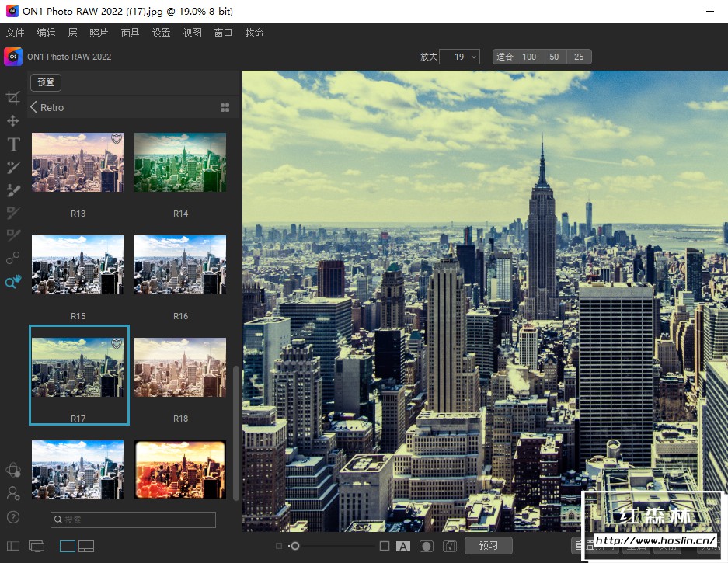Image resolution: width=728 pixels, height=563 pixels.
Task: Select the Text tool
Action: click(13, 144)
